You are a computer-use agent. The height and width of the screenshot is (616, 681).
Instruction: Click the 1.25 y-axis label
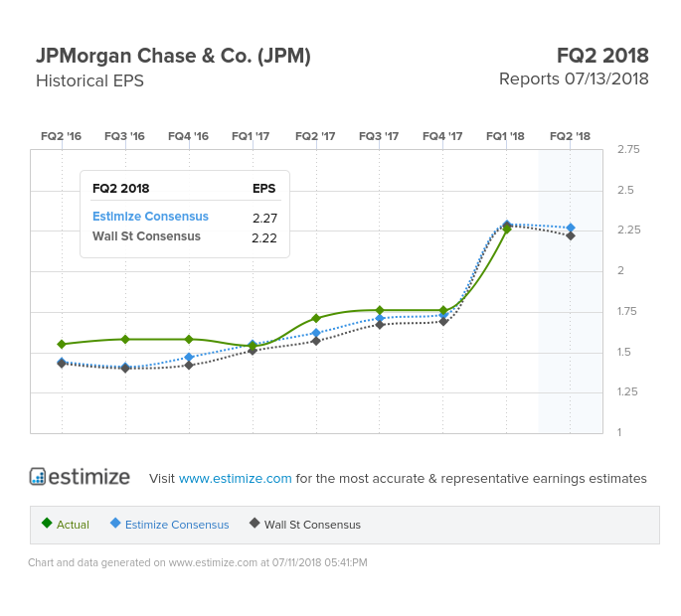pyautogui.click(x=627, y=391)
